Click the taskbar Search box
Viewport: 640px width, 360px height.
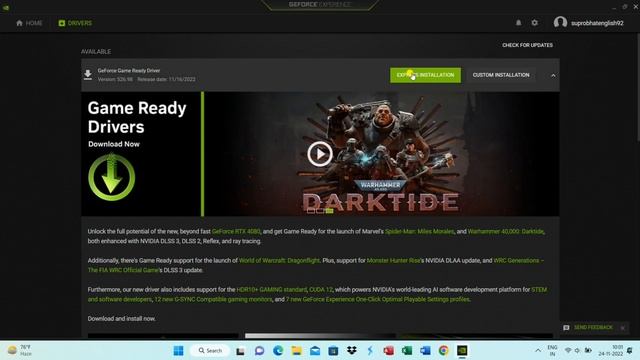click(211, 351)
